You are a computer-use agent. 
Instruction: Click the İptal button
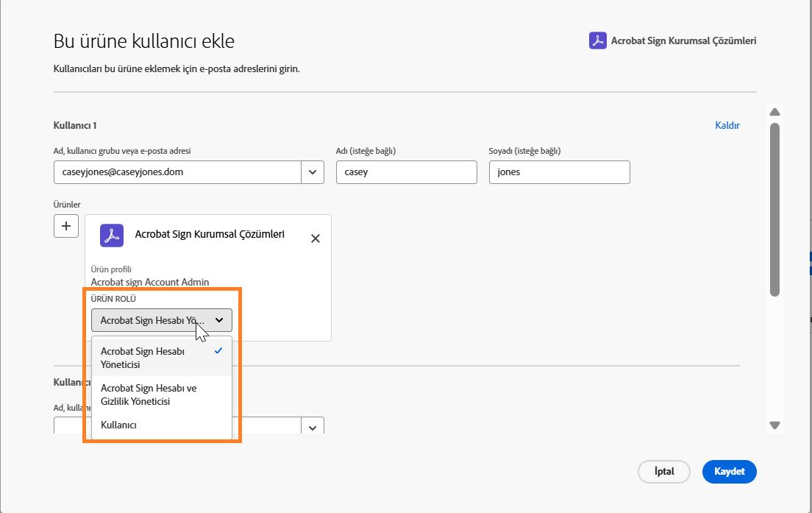[664, 472]
